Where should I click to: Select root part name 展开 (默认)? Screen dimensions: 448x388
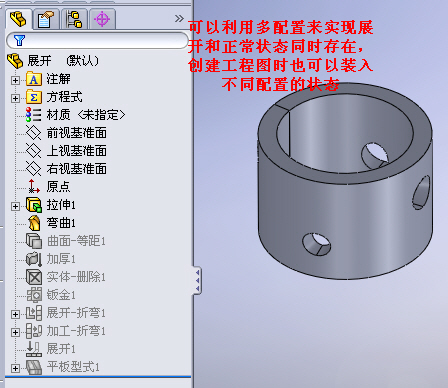(x=63, y=61)
